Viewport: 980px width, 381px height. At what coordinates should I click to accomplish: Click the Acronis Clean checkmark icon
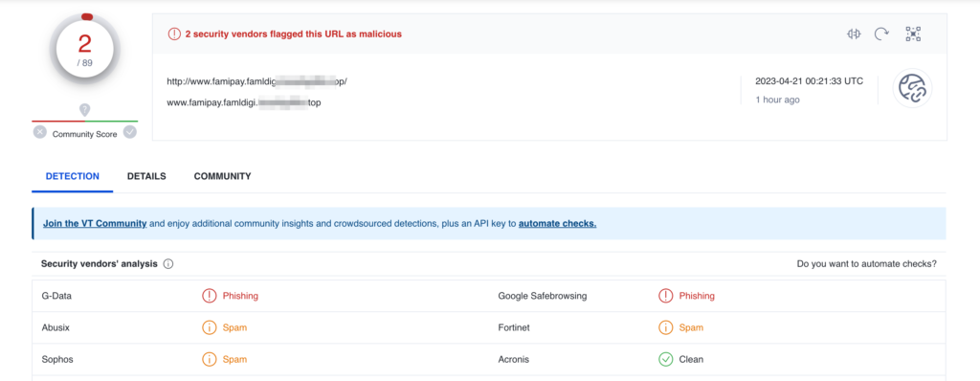pyautogui.click(x=666, y=359)
